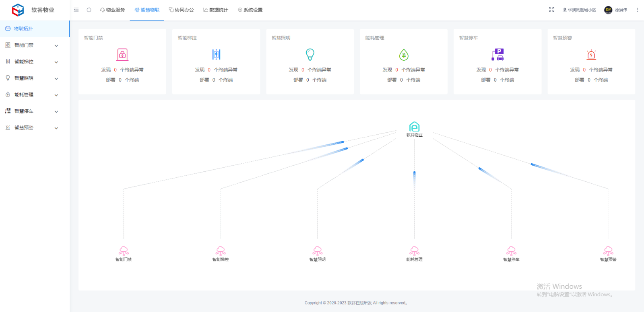This screenshot has height=312, width=644.
Task: Select 物联拓扑 in the sidebar
Action: [23, 29]
